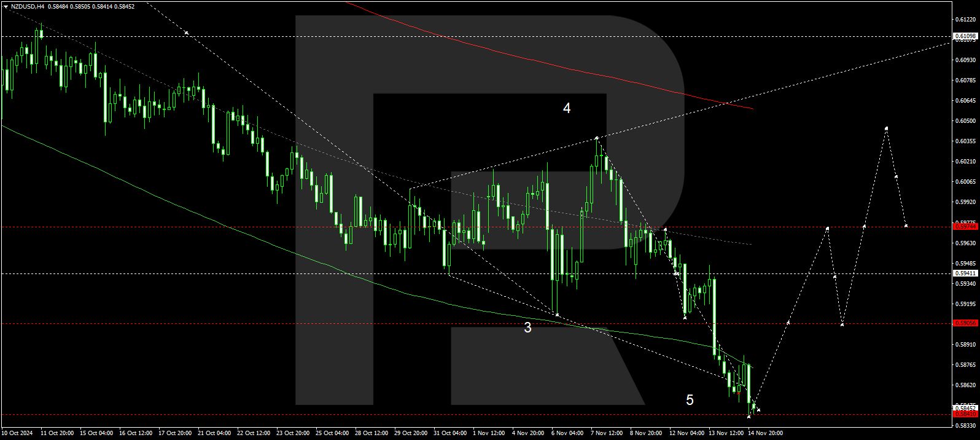
Task: Click the 12 Nov 04:00 time label
Action: click(x=686, y=433)
